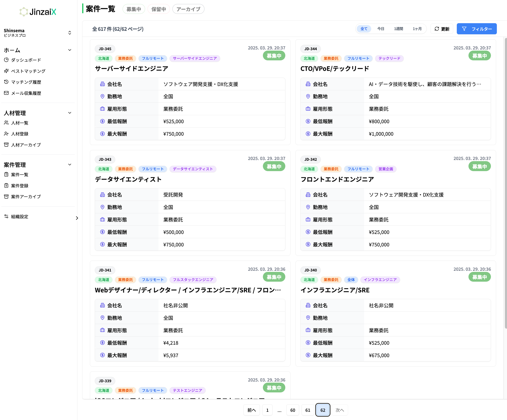Open job card インフラエンジニア/SRE title
The height and width of the screenshot is (420, 507).
(335, 290)
